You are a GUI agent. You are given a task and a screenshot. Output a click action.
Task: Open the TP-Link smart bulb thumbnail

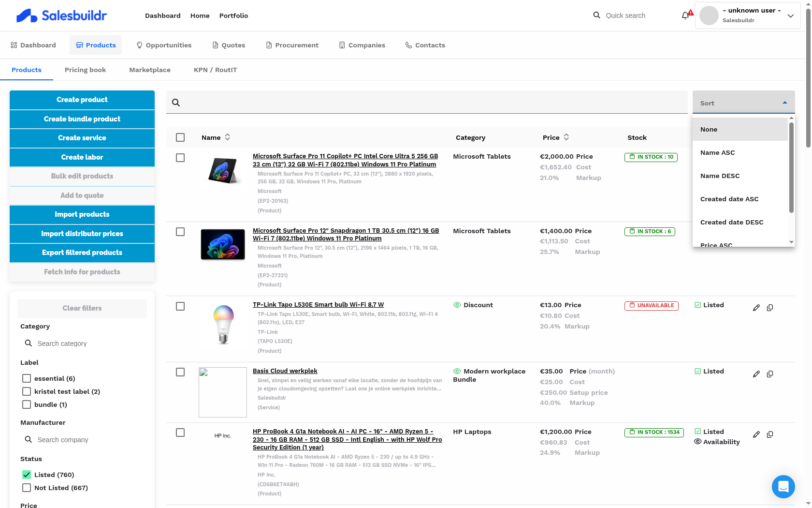(223, 324)
